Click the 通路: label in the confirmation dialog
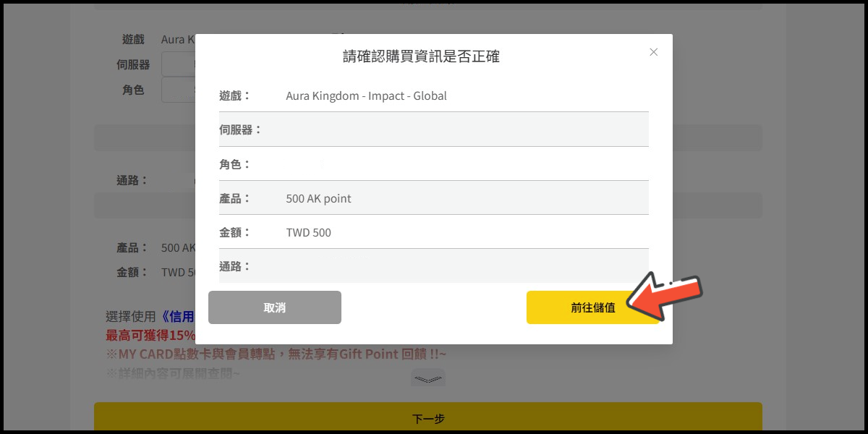This screenshot has height=434, width=868. 234,266
